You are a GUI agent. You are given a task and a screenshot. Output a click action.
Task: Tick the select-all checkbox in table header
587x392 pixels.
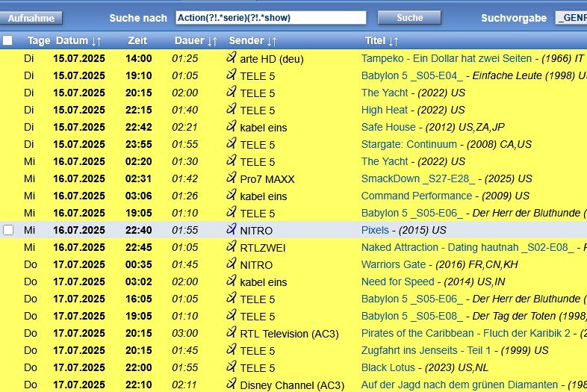click(7, 41)
